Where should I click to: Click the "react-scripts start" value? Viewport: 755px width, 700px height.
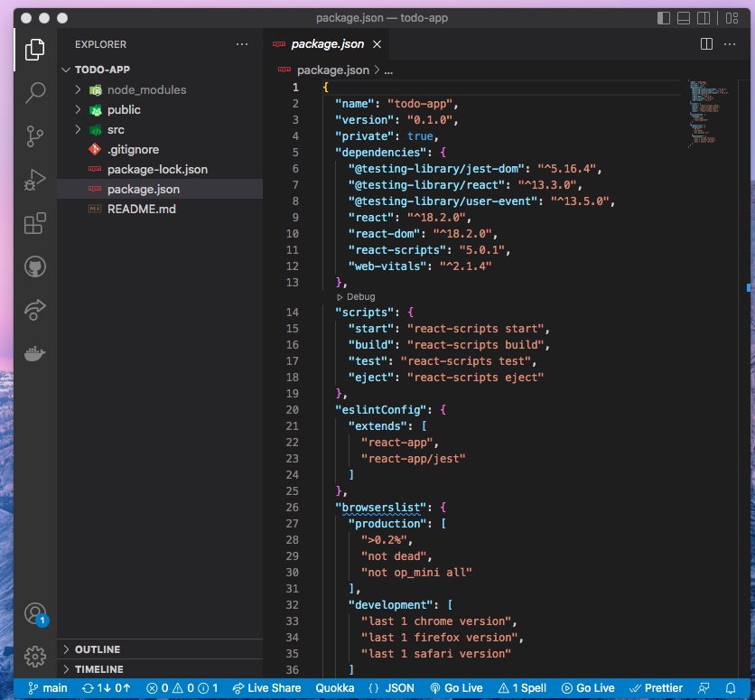475,329
